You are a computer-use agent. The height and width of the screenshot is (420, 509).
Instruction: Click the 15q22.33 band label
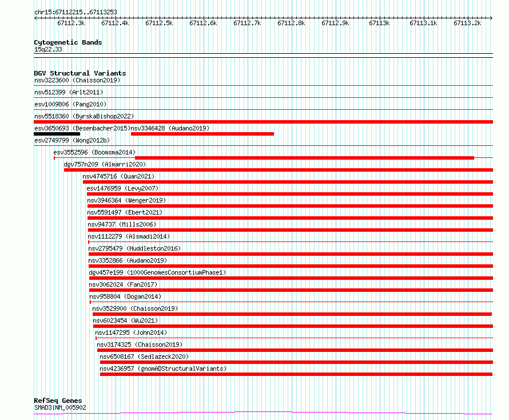point(48,49)
